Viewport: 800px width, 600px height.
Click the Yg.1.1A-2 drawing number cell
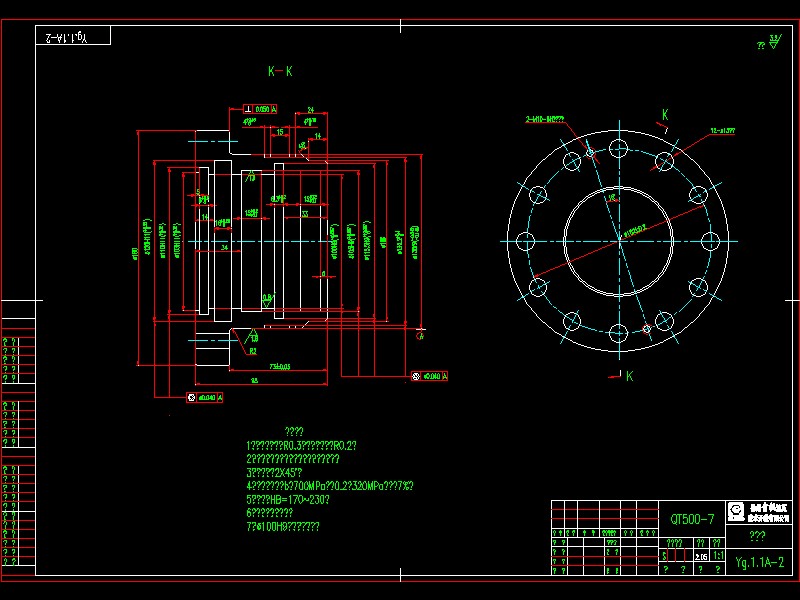pos(760,562)
